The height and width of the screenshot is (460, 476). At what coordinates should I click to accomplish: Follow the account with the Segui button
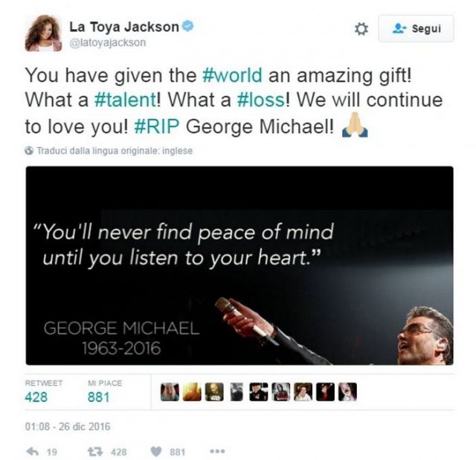(x=416, y=28)
